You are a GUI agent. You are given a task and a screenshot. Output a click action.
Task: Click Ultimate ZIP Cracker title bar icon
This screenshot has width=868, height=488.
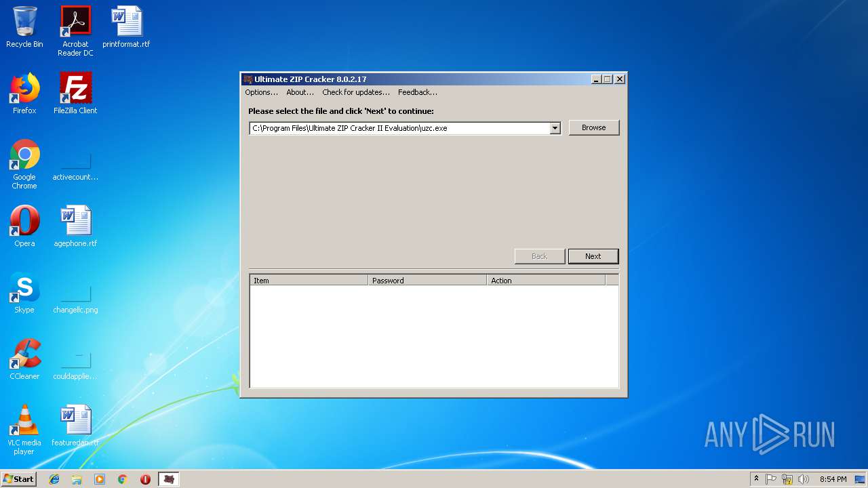click(248, 79)
